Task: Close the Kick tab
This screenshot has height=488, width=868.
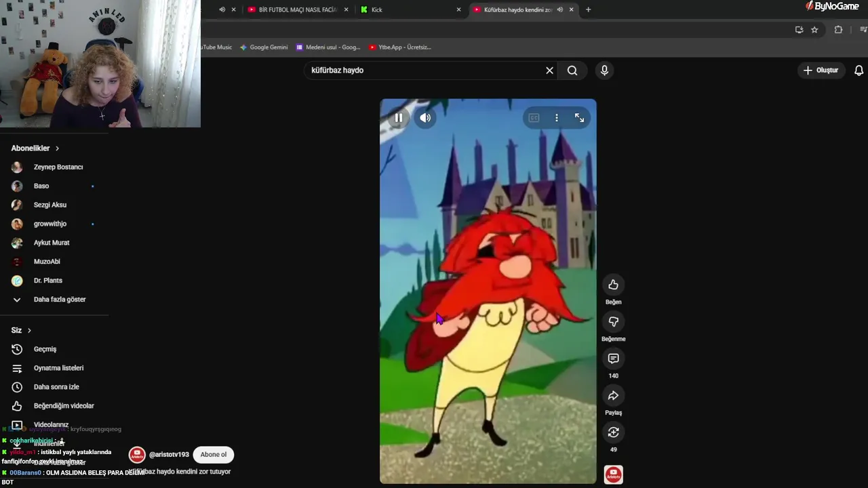Action: (x=458, y=9)
